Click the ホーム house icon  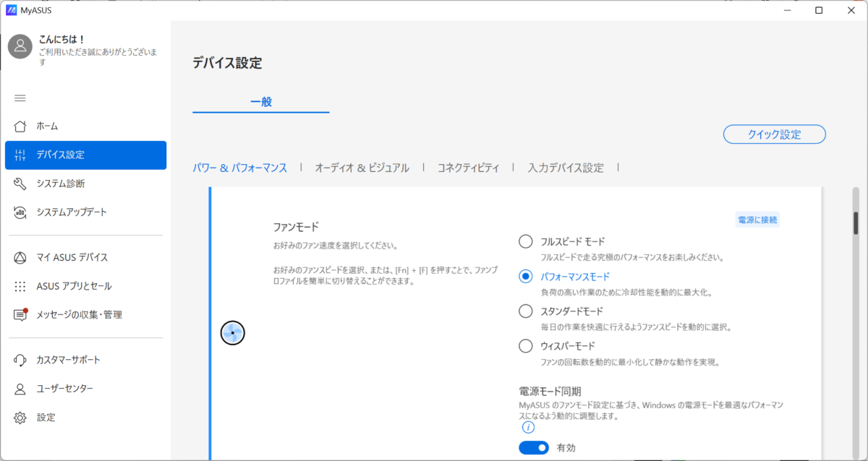[x=20, y=126]
